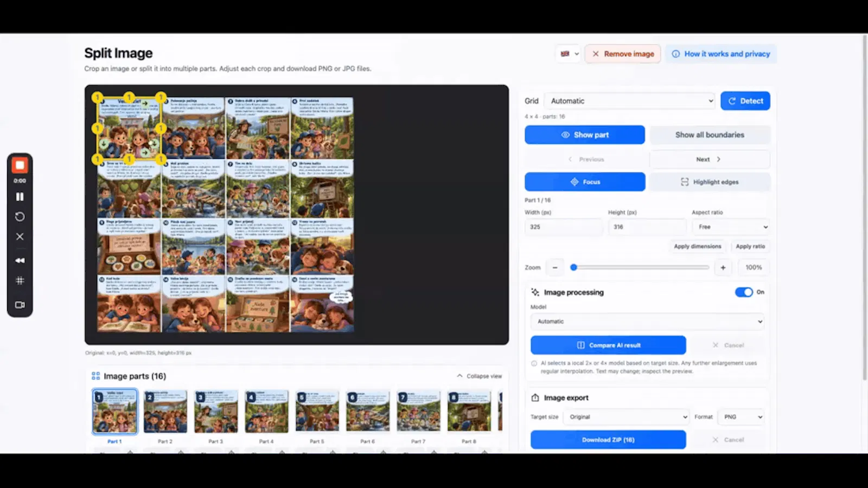
Task: Turn off the Image processing switch
Action: (744, 292)
